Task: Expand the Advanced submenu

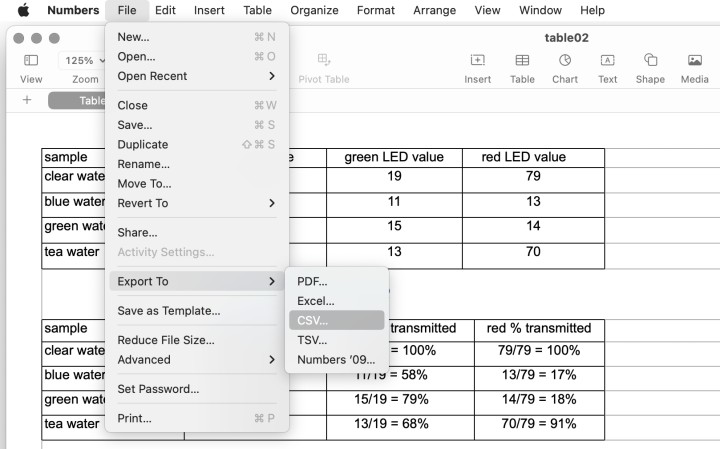Action: 197,359
